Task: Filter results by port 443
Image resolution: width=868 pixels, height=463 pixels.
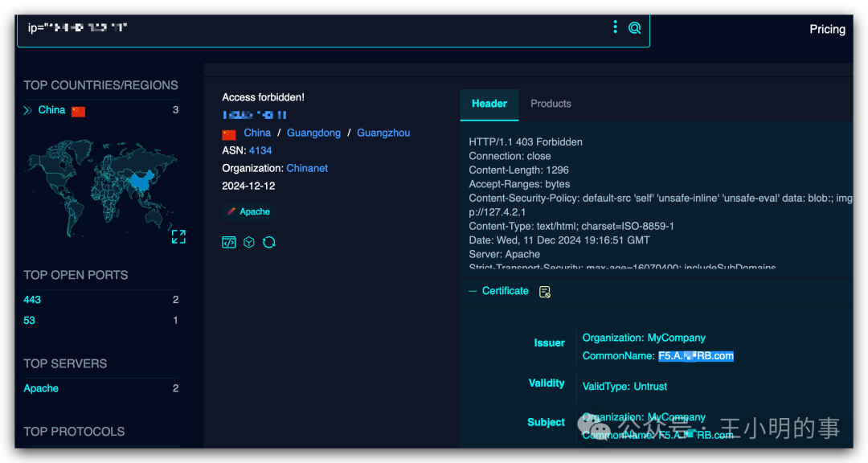Action: [x=32, y=300]
